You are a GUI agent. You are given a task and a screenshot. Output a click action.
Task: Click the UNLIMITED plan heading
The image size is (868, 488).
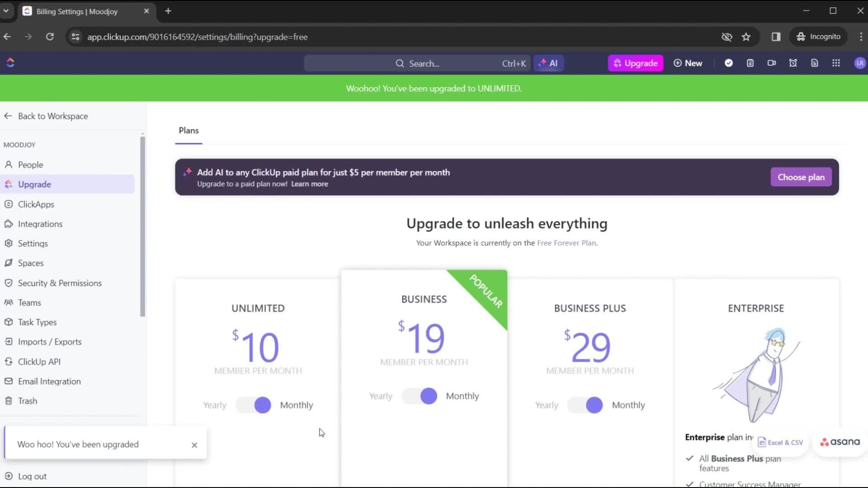click(258, 309)
